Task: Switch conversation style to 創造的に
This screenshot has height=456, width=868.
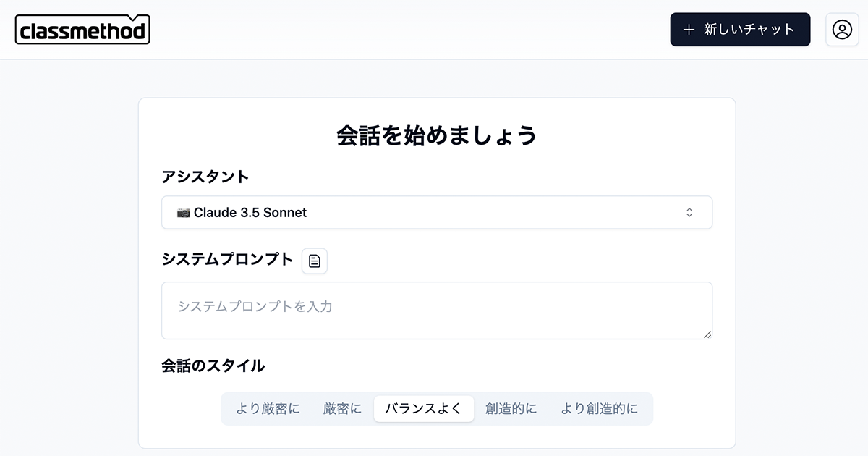Action: (511, 409)
